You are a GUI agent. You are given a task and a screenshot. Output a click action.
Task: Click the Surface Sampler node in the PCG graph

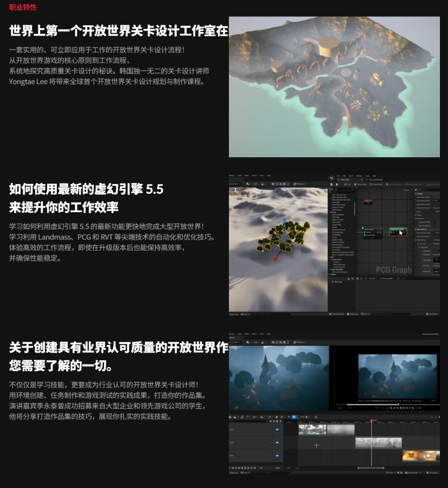click(x=372, y=230)
